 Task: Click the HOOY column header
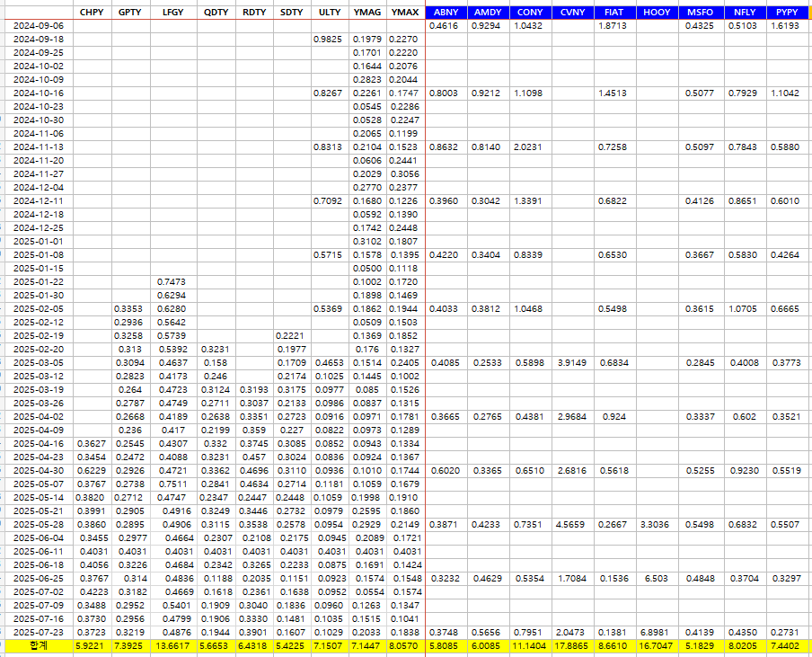point(657,13)
